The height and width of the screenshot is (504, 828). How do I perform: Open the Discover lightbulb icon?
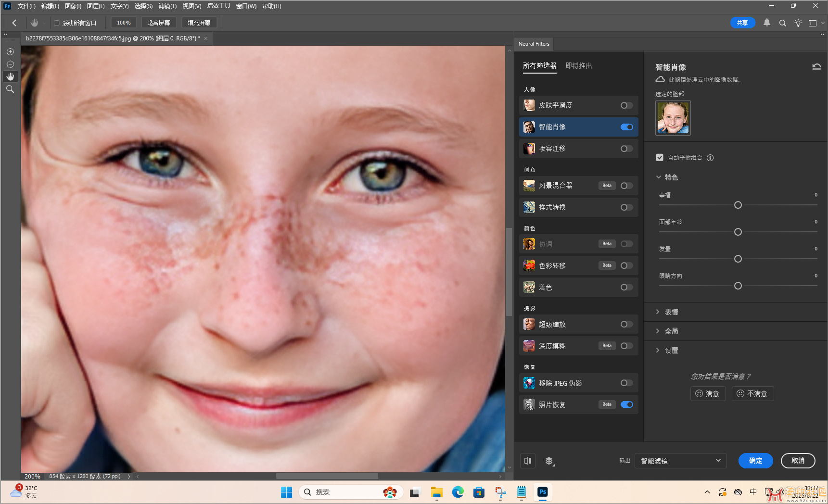coord(798,23)
